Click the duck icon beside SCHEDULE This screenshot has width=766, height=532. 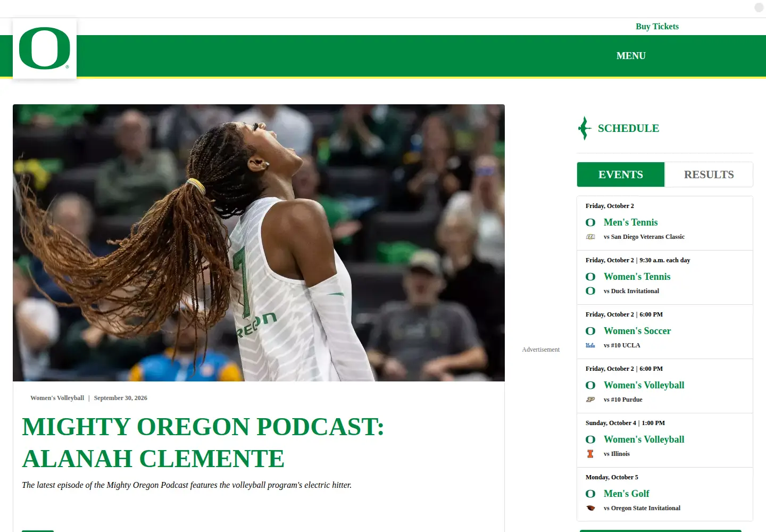coord(585,128)
